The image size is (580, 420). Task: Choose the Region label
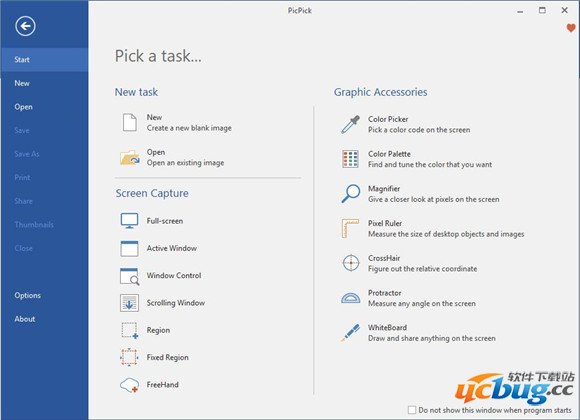(158, 330)
